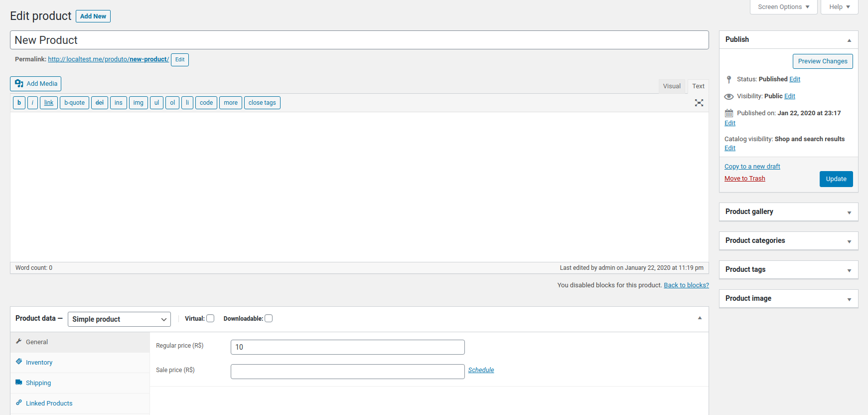Click the Add Media button icon
The height and width of the screenshot is (415, 868).
[x=19, y=83]
